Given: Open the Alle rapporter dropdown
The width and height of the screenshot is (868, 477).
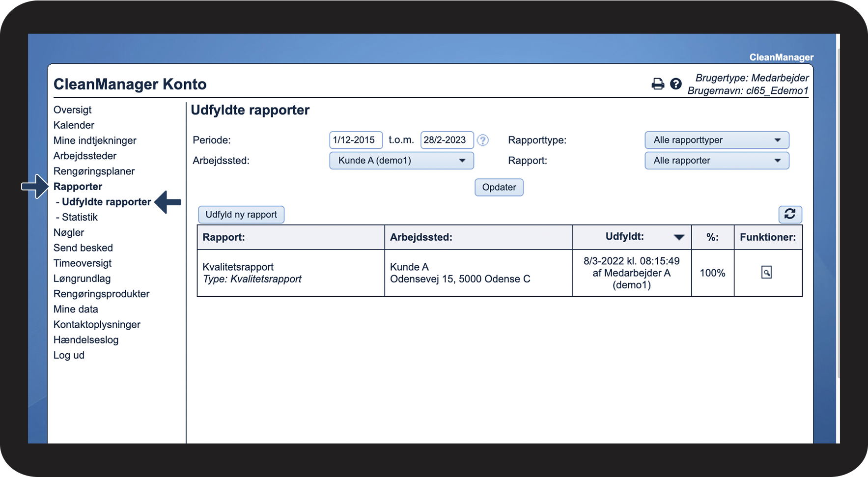Looking at the screenshot, I should tap(716, 161).
